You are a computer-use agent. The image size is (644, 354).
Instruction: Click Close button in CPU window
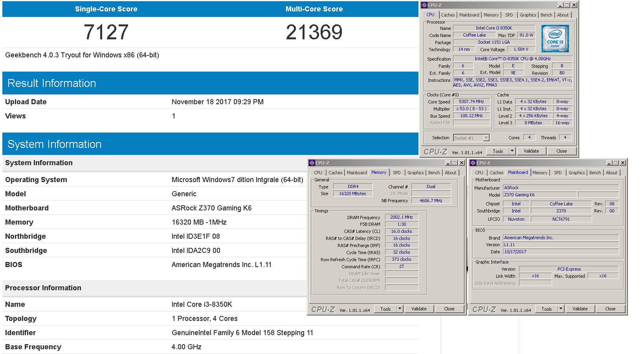pos(561,151)
